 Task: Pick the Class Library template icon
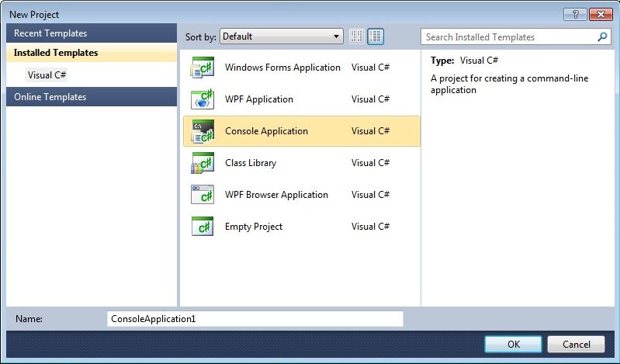click(x=203, y=163)
